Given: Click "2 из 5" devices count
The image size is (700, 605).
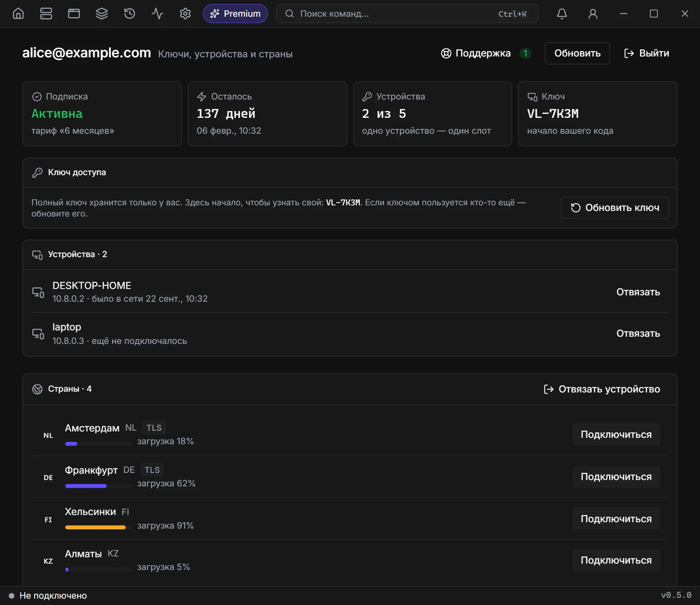Looking at the screenshot, I should pos(384,114).
